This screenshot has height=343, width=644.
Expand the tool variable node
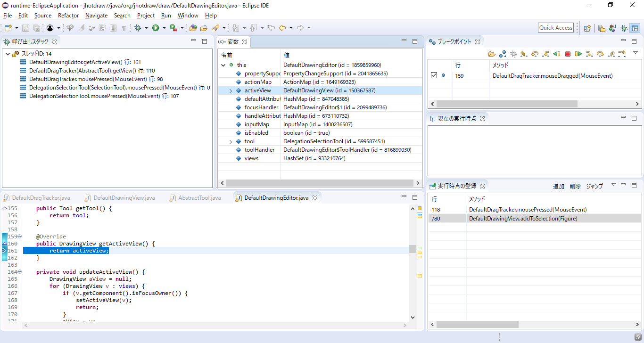[231, 141]
